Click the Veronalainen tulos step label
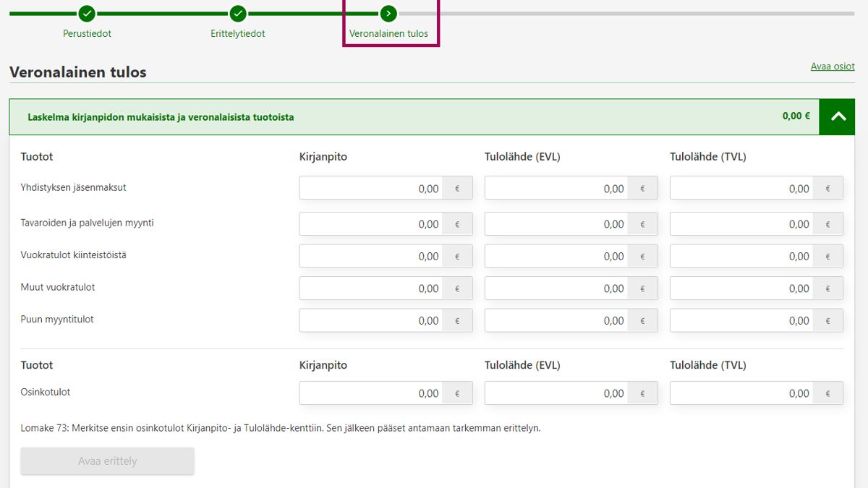 point(388,33)
